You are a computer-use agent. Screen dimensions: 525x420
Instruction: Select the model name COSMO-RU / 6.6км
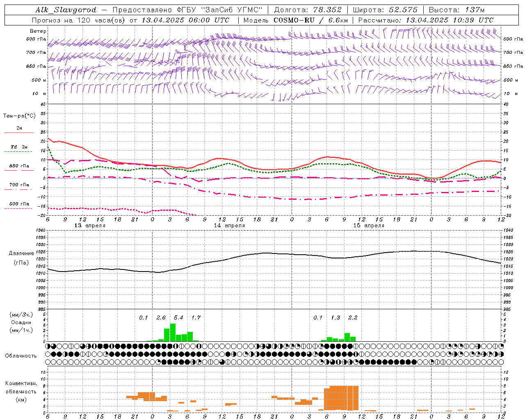pos(311,20)
